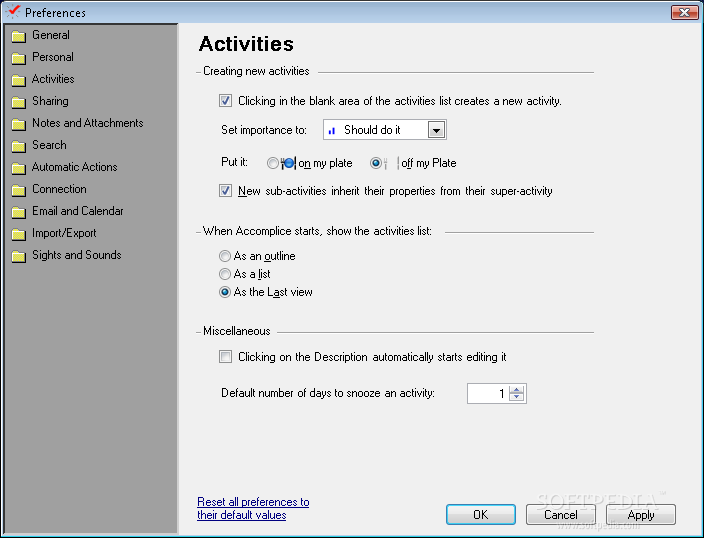Click the Accomplice checkmark icon in title bar

click(13, 12)
